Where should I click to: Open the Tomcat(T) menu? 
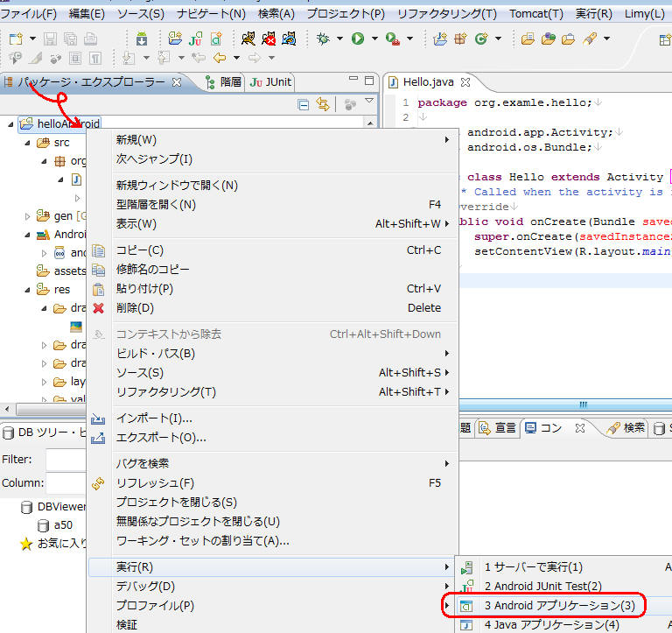[535, 14]
